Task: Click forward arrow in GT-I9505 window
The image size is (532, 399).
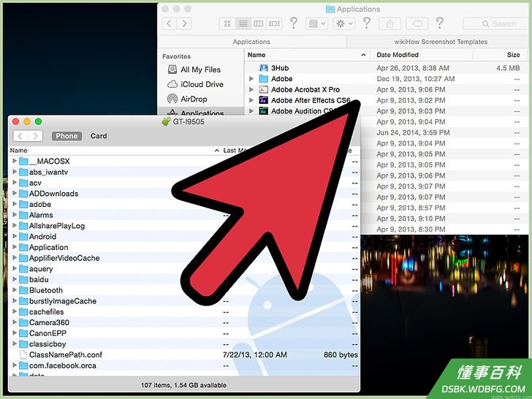Action: tap(35, 136)
